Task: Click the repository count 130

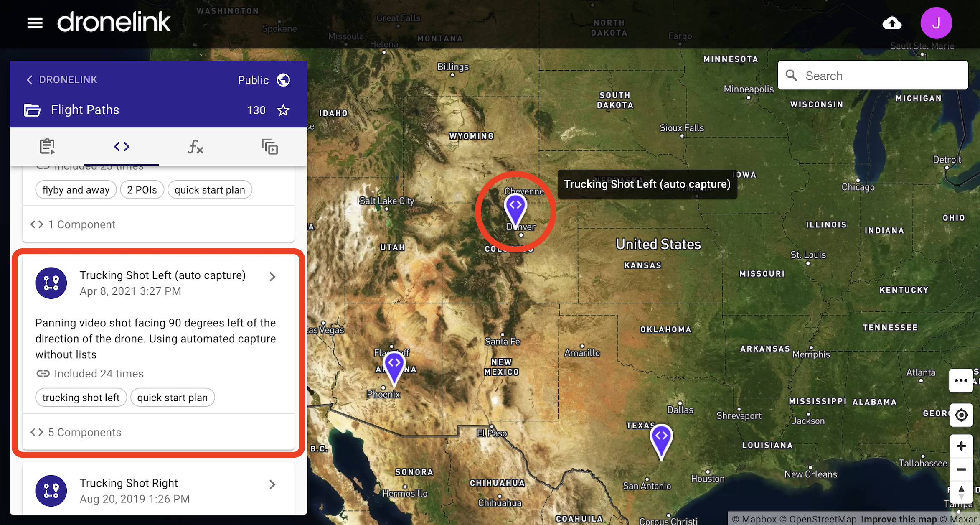Action: [x=256, y=110]
